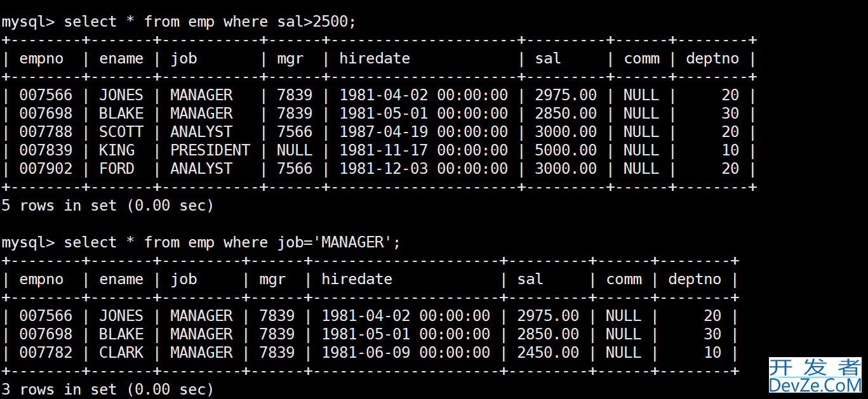Image resolution: width=868 pixels, height=399 pixels.
Task: Select the ename cell CLARK
Action: 121,353
